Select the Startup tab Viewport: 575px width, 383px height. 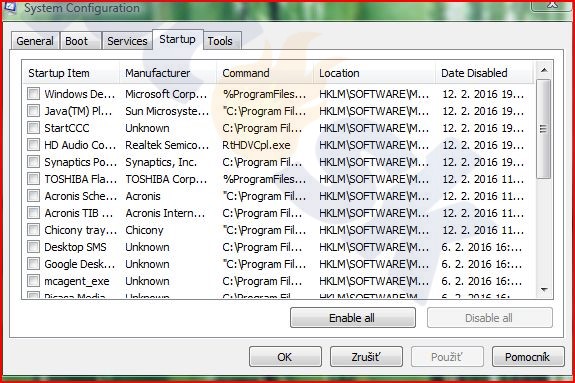coord(177,39)
